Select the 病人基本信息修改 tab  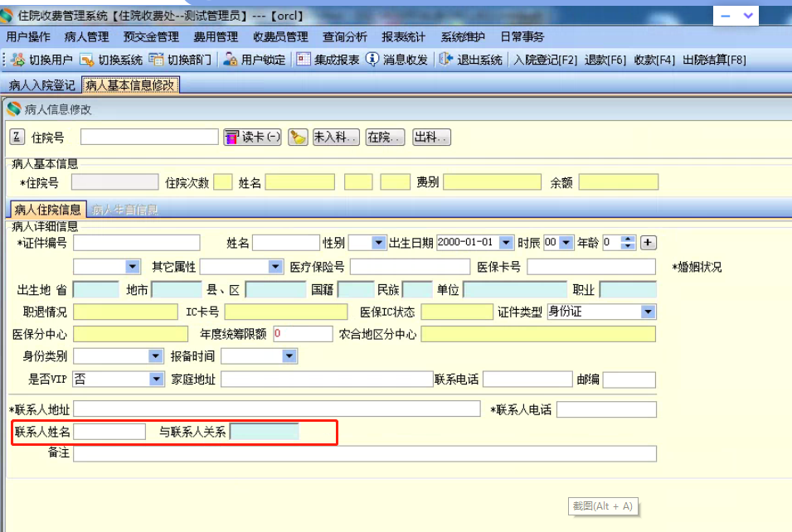tap(130, 85)
